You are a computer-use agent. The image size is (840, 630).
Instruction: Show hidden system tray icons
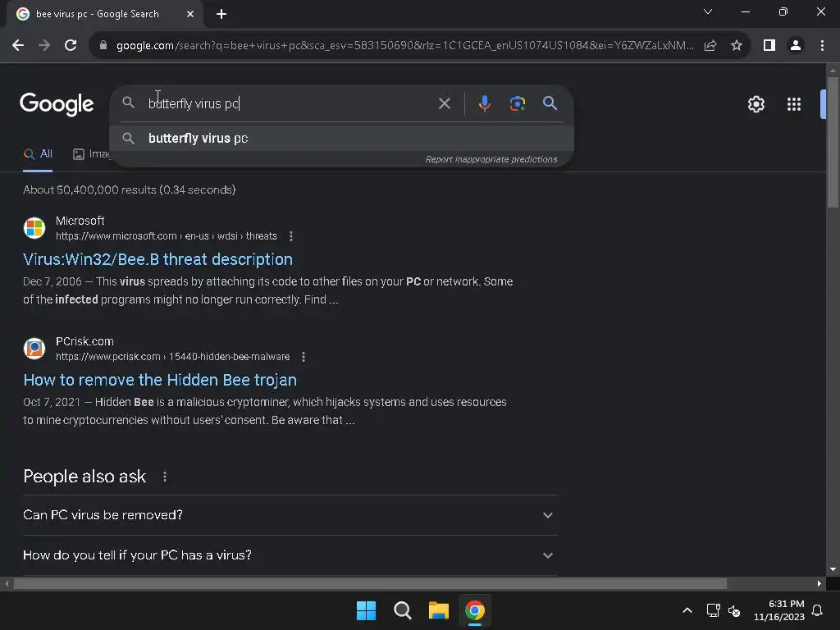687,610
